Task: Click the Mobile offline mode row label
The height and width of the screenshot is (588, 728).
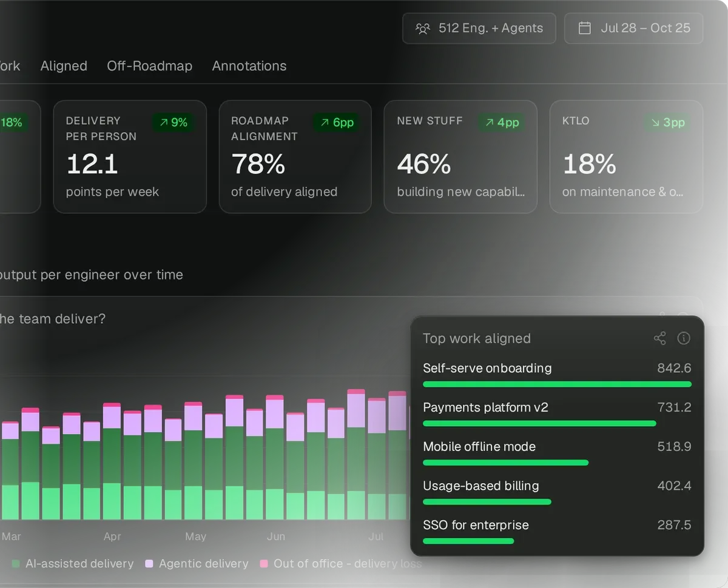Action: (479, 447)
